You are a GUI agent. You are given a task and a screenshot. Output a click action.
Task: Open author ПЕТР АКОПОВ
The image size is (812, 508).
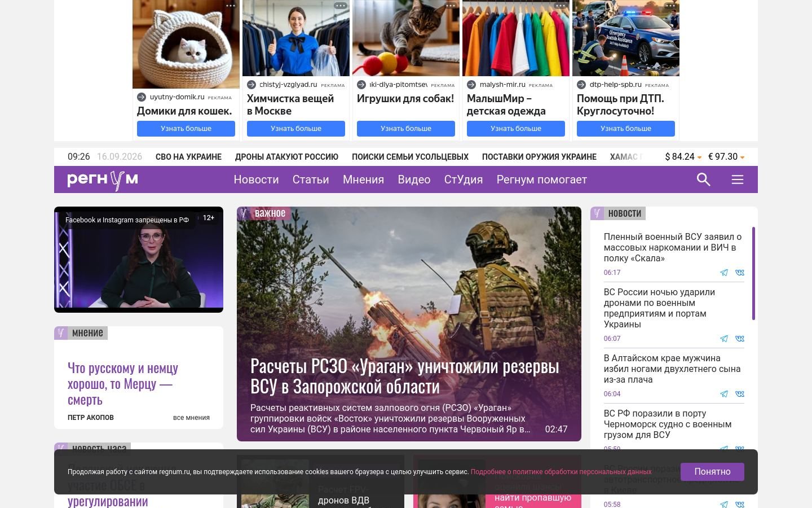point(91,418)
